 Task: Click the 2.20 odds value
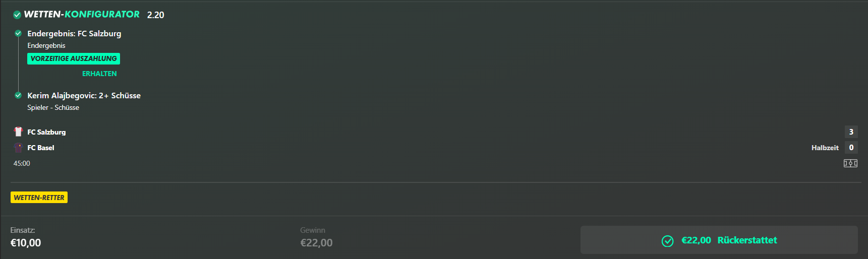coord(155,15)
